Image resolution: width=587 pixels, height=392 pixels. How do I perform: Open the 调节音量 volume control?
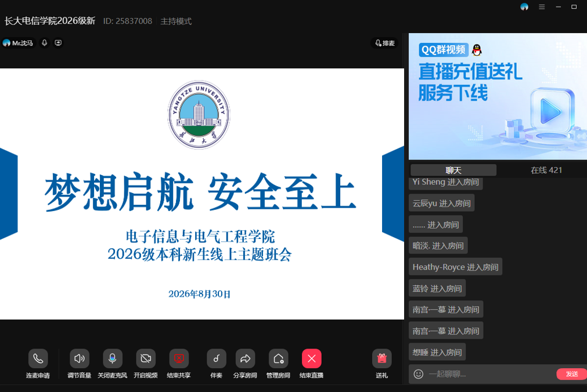(x=80, y=359)
